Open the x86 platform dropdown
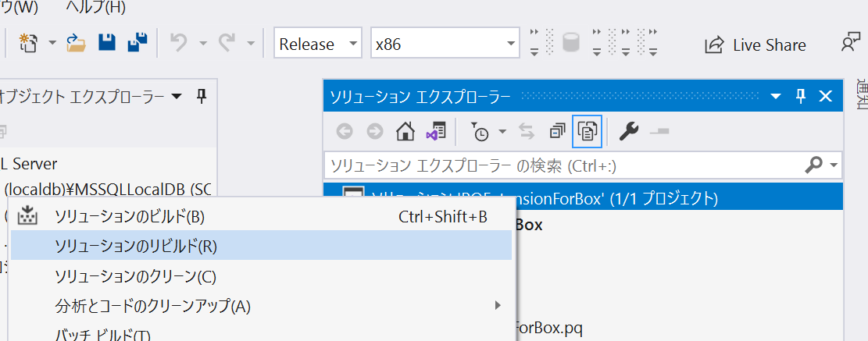 click(445, 43)
